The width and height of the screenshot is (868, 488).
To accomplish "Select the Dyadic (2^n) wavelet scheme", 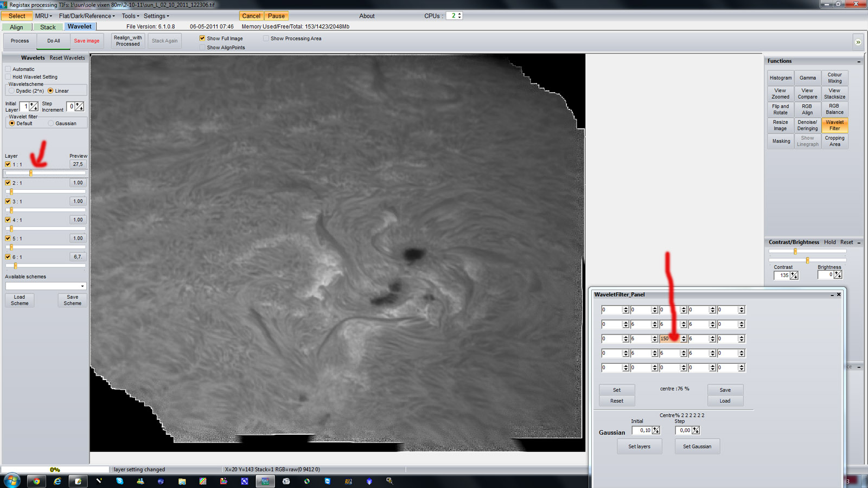I will click(11, 91).
